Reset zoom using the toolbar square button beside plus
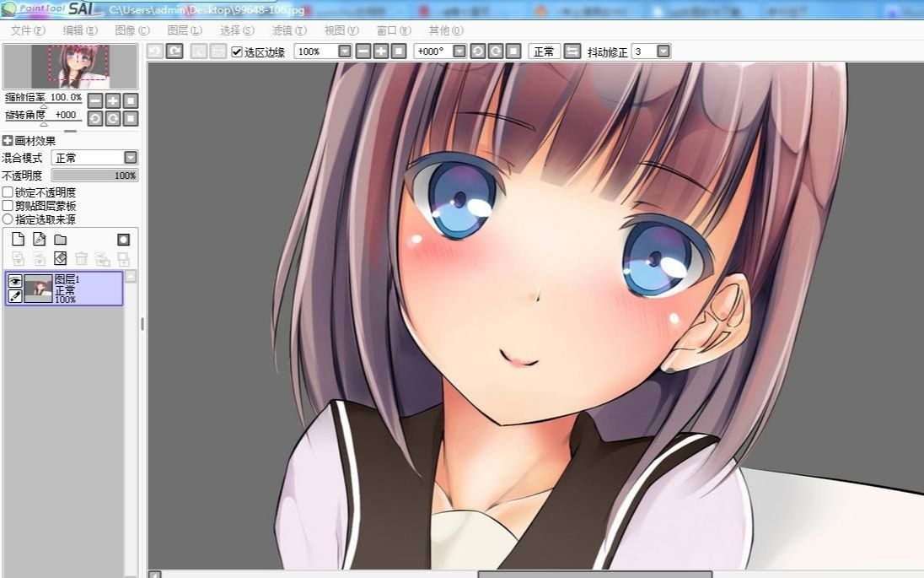This screenshot has width=924, height=578. click(x=399, y=51)
